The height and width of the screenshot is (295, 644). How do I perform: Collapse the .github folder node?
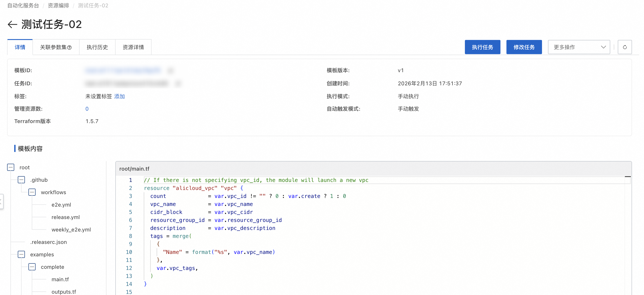[x=22, y=180]
